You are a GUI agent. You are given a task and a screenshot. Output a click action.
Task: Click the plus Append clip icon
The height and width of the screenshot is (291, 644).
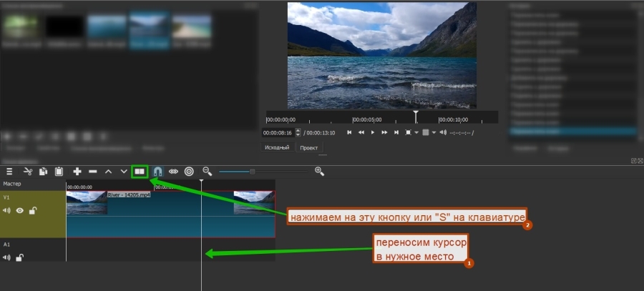coord(77,172)
